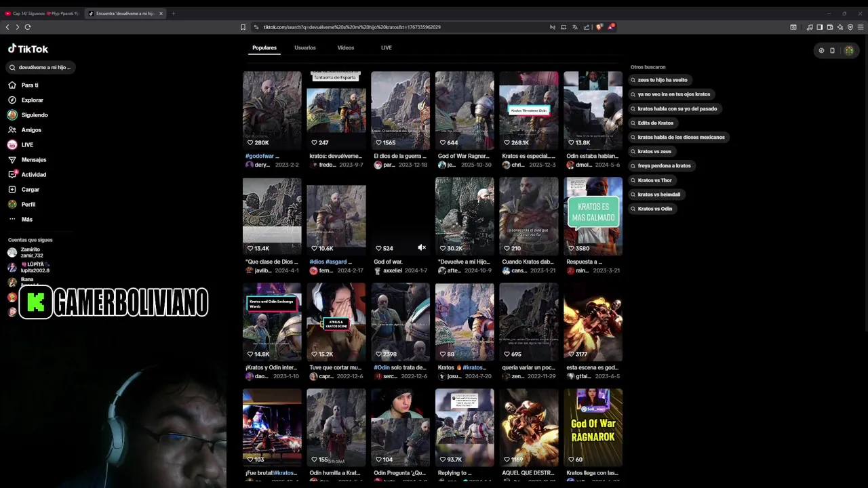868x488 pixels.
Task: Switch to the Videos tab
Action: (x=346, y=48)
